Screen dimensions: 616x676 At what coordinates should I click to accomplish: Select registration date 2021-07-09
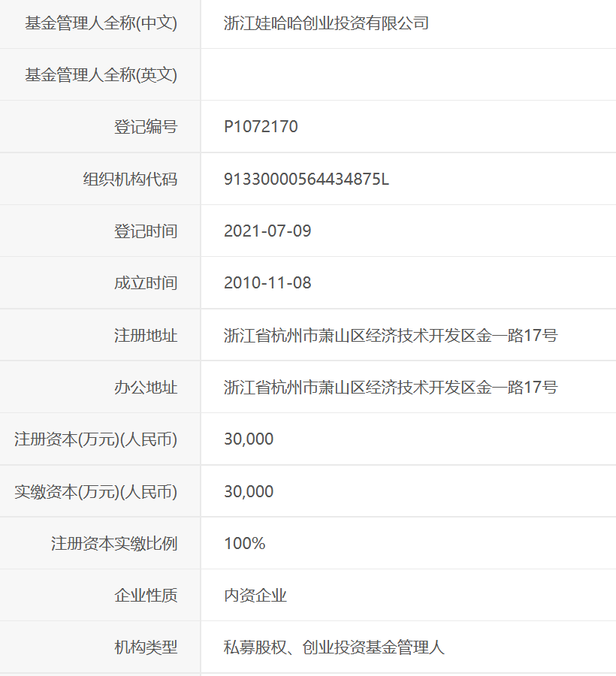point(267,231)
